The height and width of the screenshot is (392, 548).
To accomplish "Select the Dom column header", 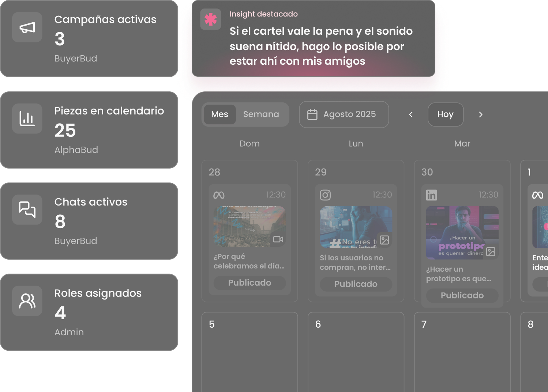I will tap(249, 144).
